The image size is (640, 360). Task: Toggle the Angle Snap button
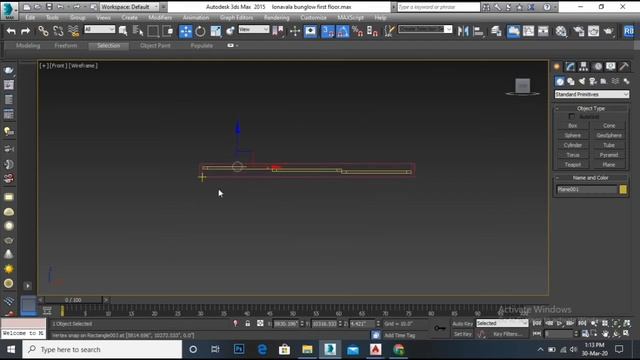[342, 31]
